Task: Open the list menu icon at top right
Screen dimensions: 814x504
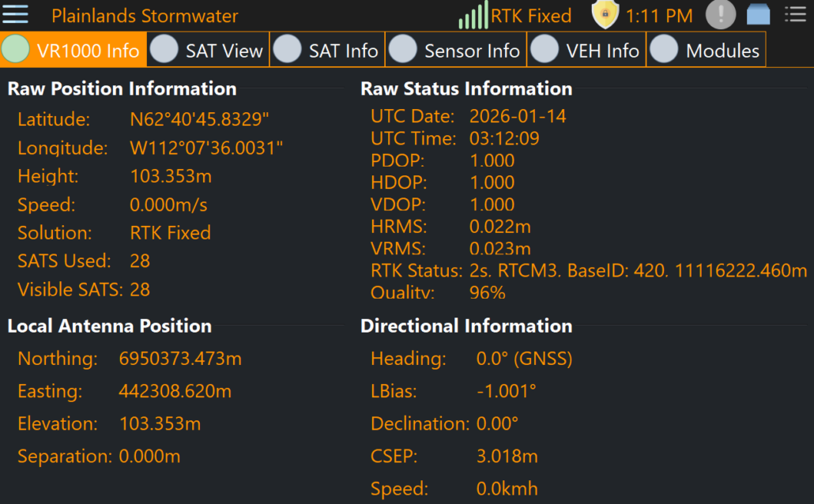Action: 794,15
